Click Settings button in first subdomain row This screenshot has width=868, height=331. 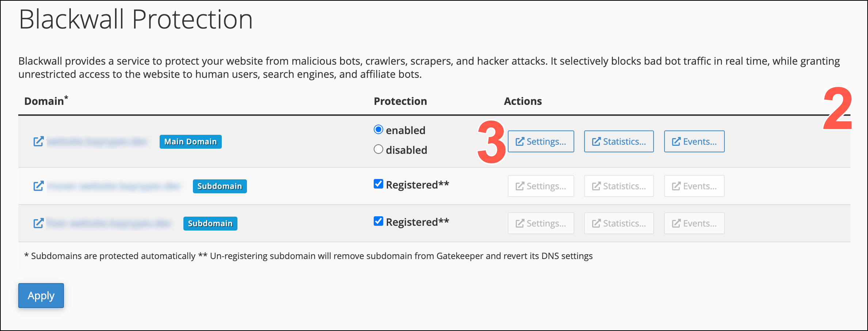pyautogui.click(x=541, y=186)
